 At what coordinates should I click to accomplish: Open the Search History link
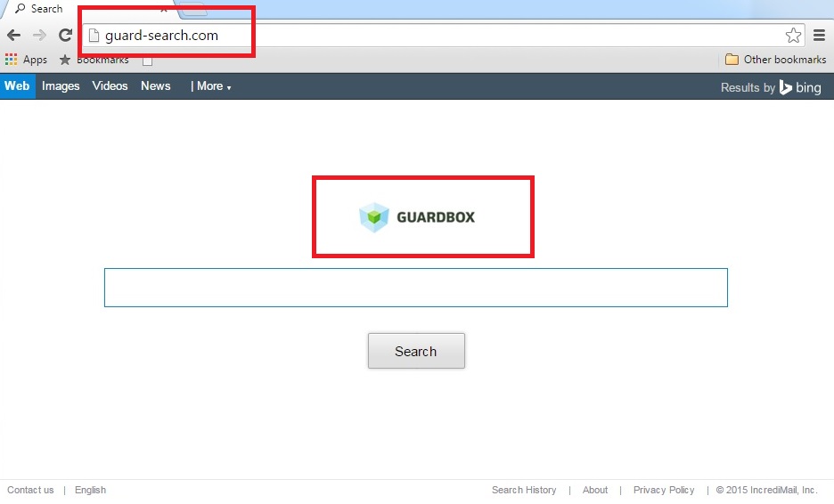(524, 490)
